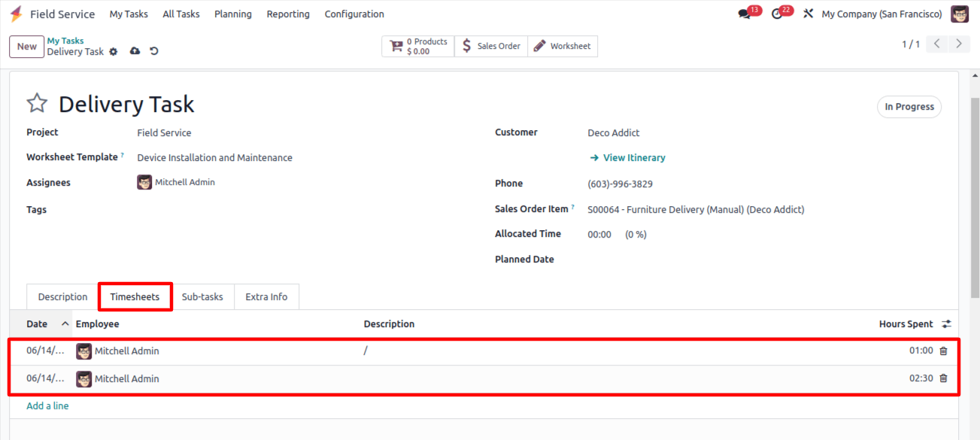This screenshot has width=980, height=440.
Task: Open the View Itinerary link
Action: [627, 158]
